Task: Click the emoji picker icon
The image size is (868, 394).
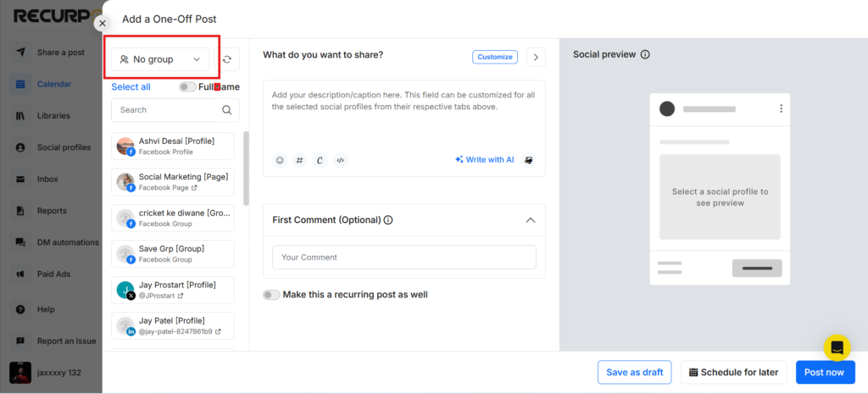Action: click(x=280, y=160)
